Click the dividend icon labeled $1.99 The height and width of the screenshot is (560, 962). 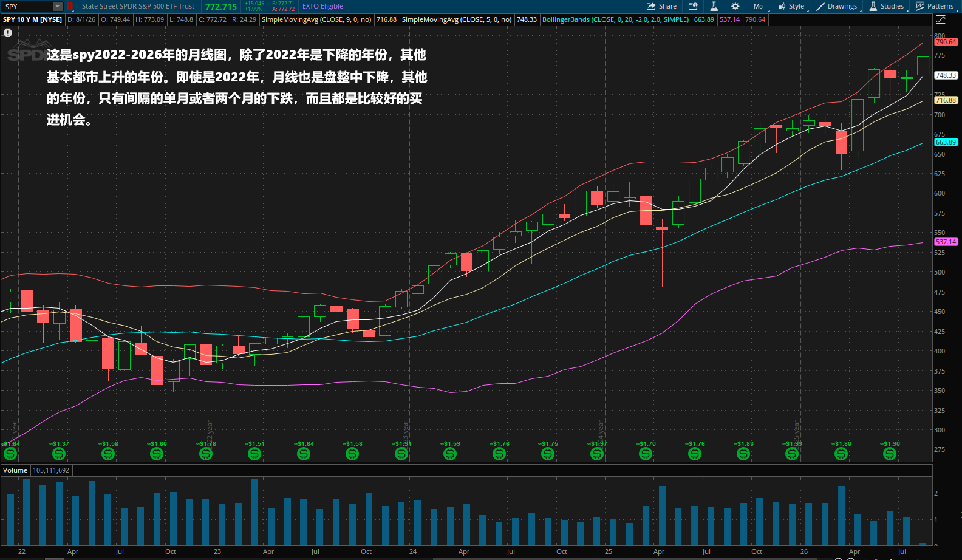coord(792,454)
